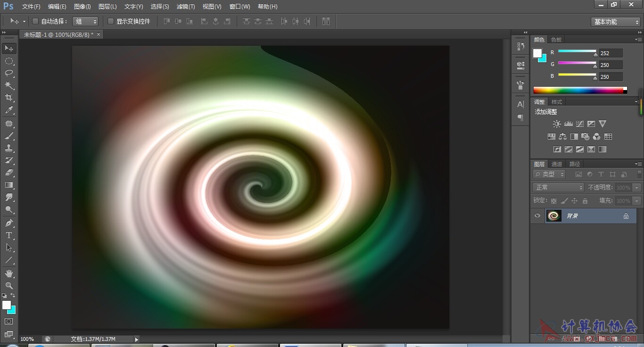Select the Hand tool
644x347 pixels.
(x=9, y=273)
